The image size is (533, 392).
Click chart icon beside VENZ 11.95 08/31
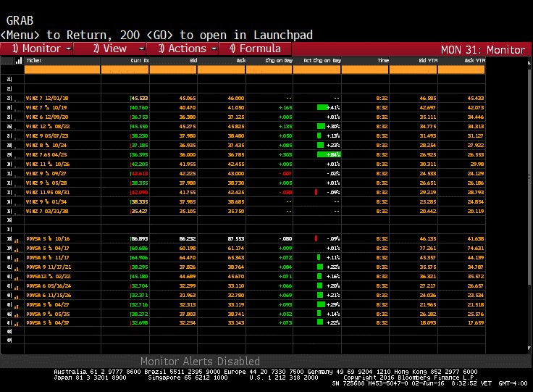(19, 192)
